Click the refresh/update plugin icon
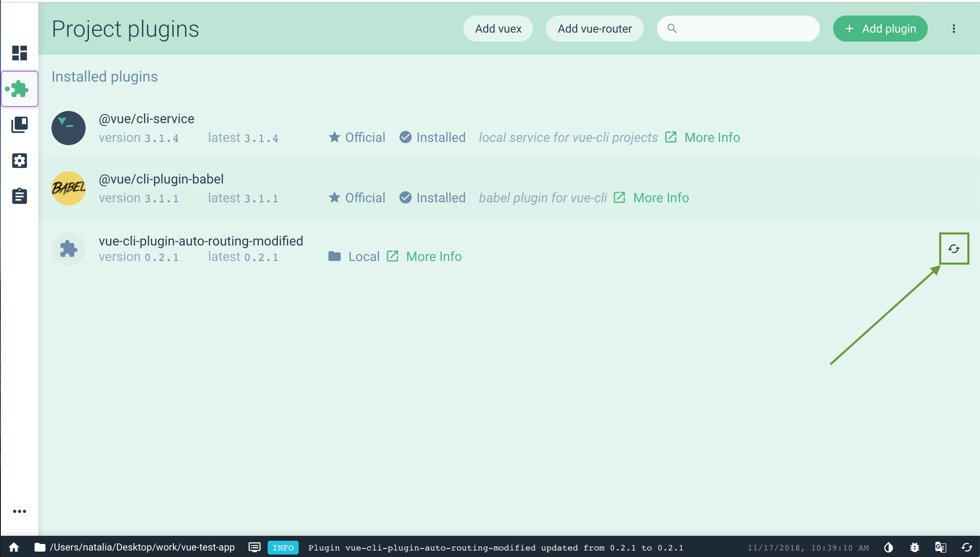 click(954, 248)
